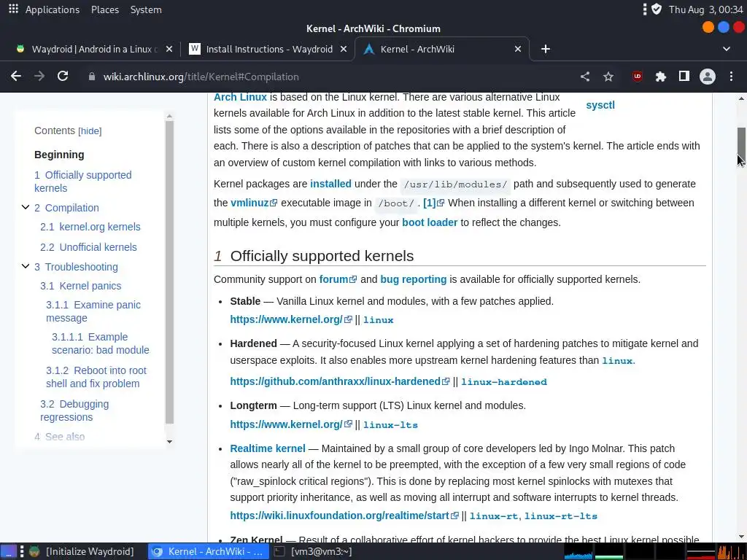This screenshot has width=747, height=560.
Task: Go to 3.2 Debugging regressions in contents
Action: pyautogui.click(x=74, y=411)
